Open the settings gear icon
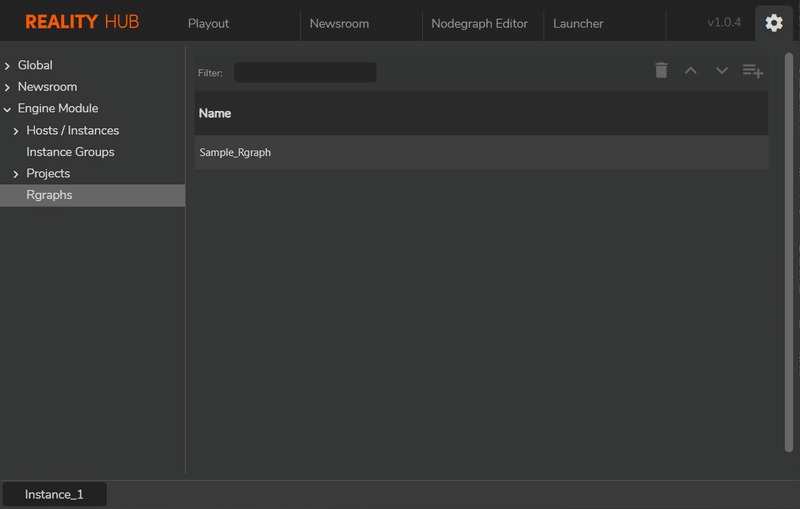Viewport: 800px width, 509px height. 774,23
